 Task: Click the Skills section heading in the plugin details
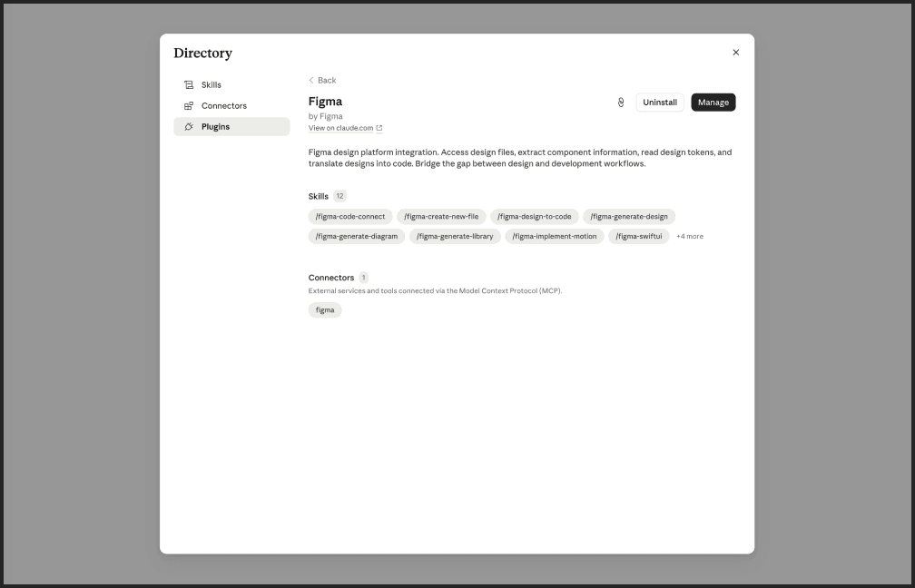coord(318,197)
